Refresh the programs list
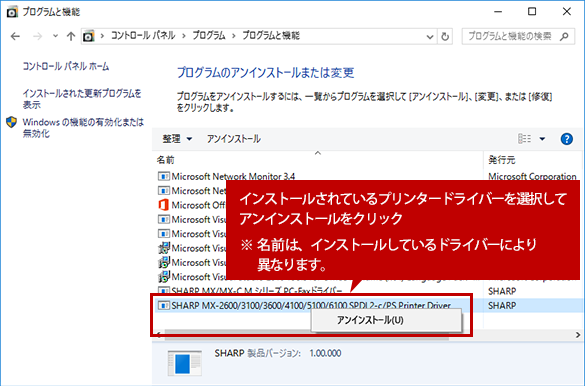The image size is (585, 386). [445, 37]
